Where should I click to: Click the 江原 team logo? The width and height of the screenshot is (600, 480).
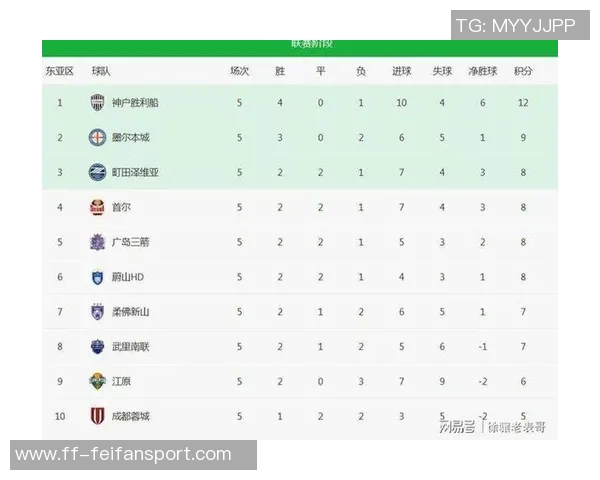click(x=97, y=381)
